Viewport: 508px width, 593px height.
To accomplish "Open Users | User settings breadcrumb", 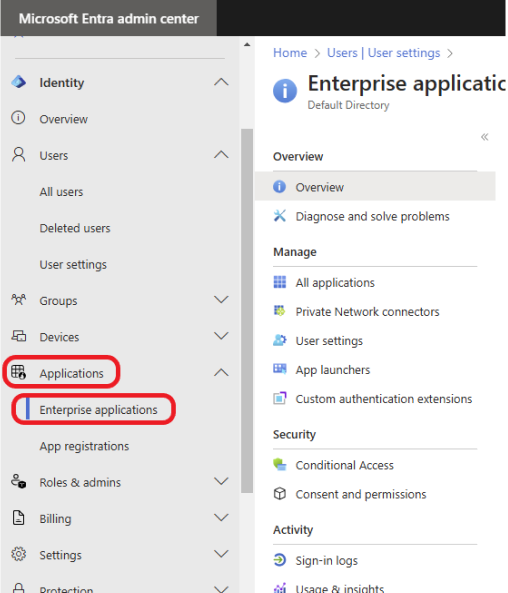I will pos(384,53).
